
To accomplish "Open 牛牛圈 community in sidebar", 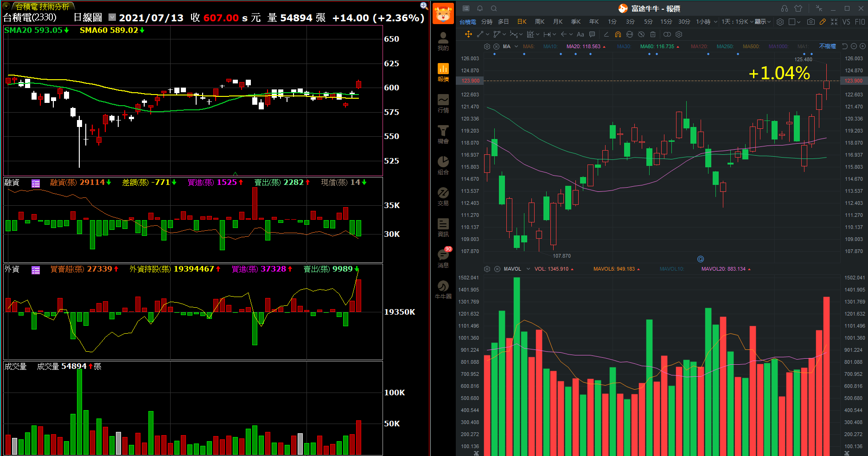I will [443, 290].
